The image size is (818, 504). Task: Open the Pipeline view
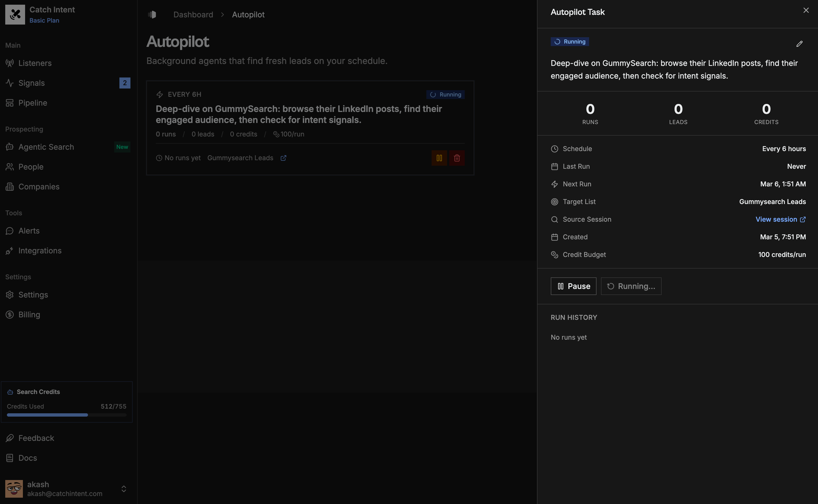[x=33, y=103]
